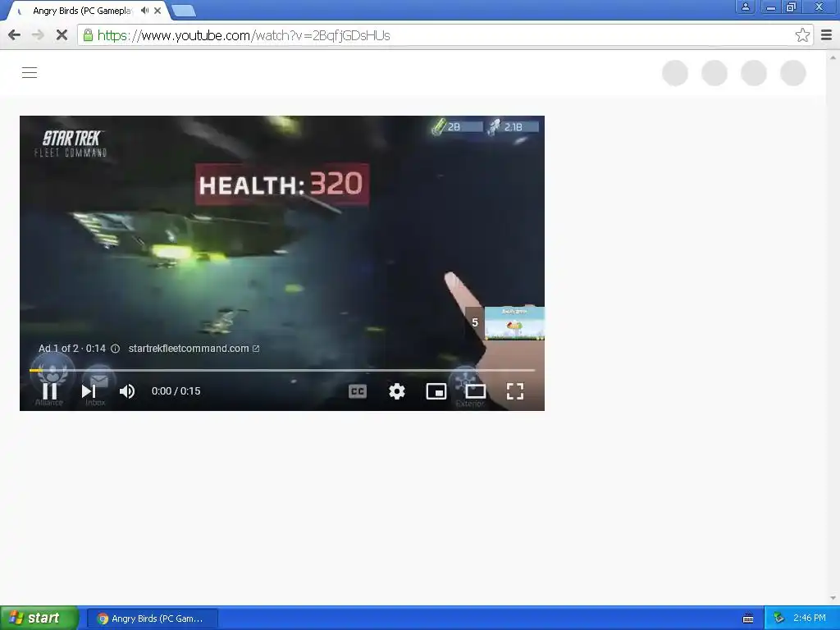Skip to next video

coord(89,391)
